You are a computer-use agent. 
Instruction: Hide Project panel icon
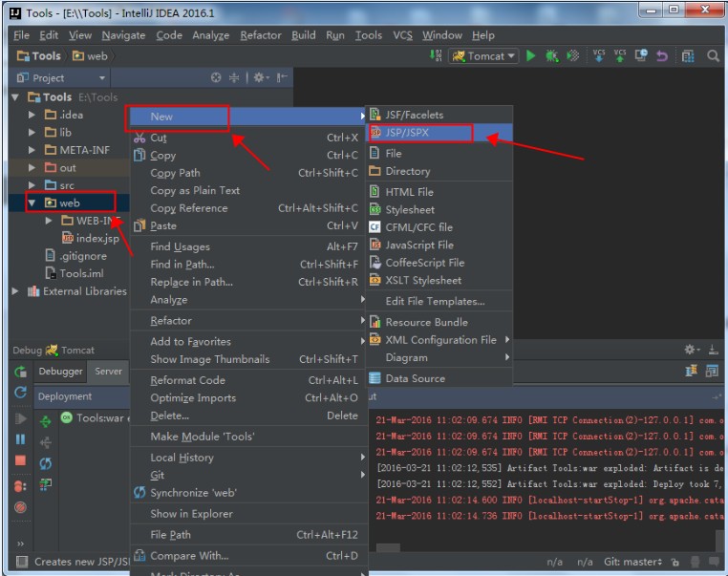point(282,77)
